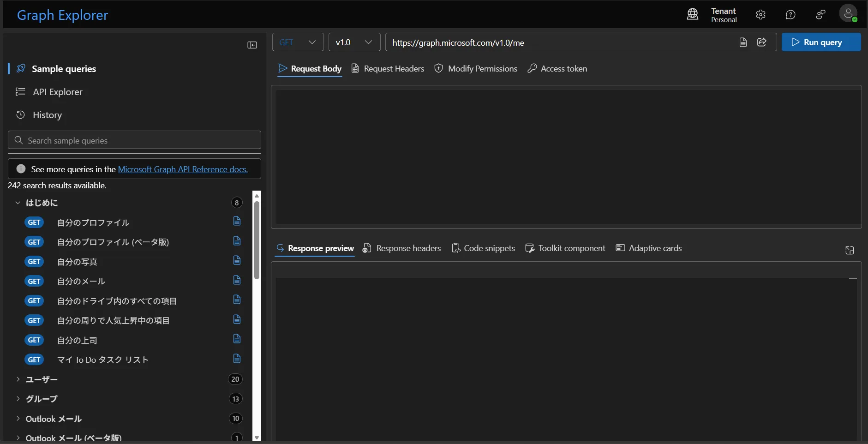Click the scrollbar up arrow in query list
868x444 pixels.
[x=257, y=196]
